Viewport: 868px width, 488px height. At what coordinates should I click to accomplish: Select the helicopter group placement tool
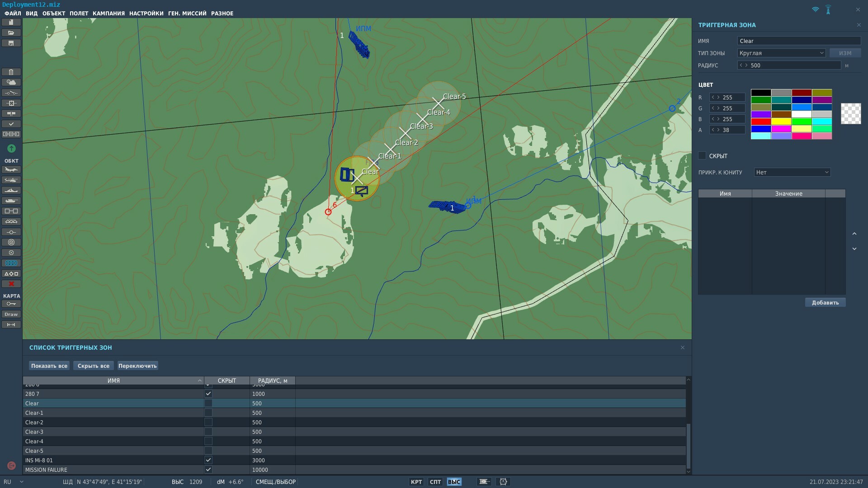11,180
